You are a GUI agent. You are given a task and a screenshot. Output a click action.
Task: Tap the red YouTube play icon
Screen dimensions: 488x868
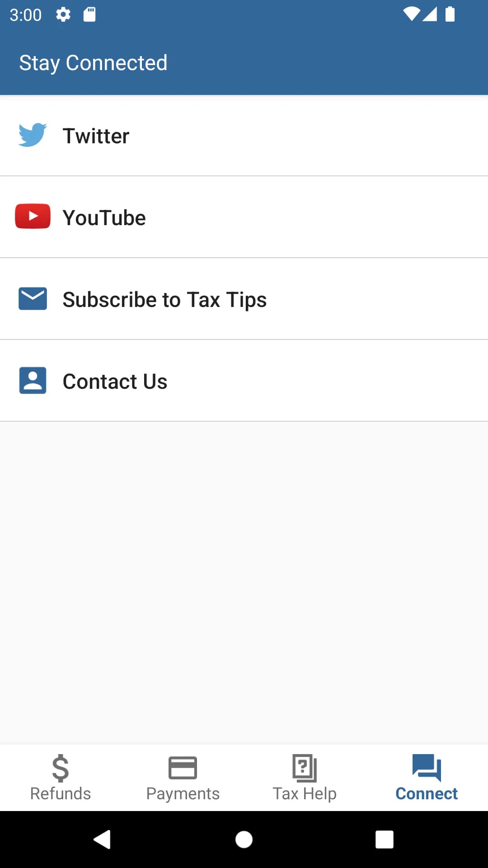(33, 216)
